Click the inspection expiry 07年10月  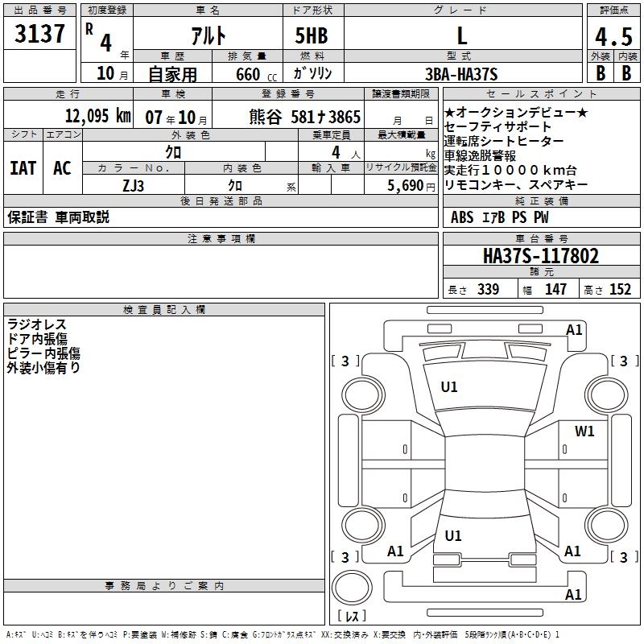click(x=176, y=118)
